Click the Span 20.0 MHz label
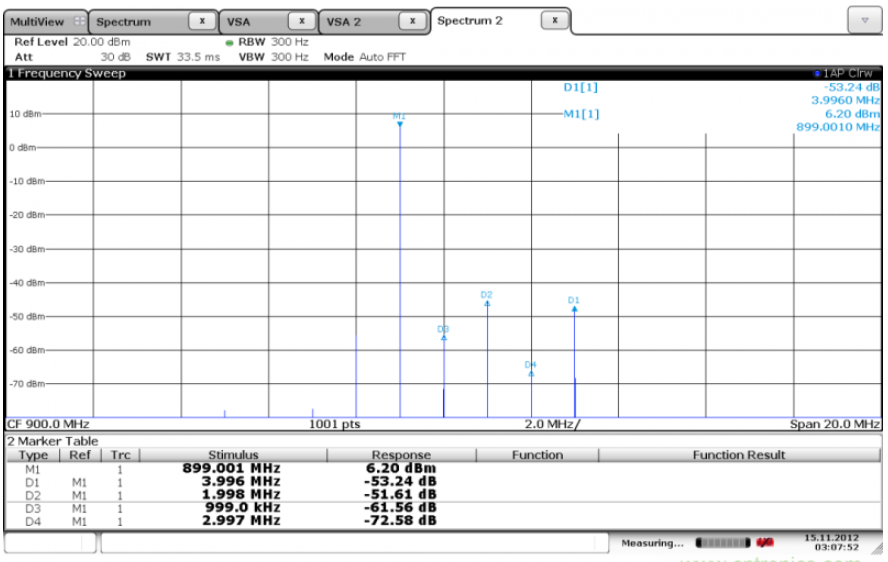The width and height of the screenshot is (888, 562). (835, 424)
